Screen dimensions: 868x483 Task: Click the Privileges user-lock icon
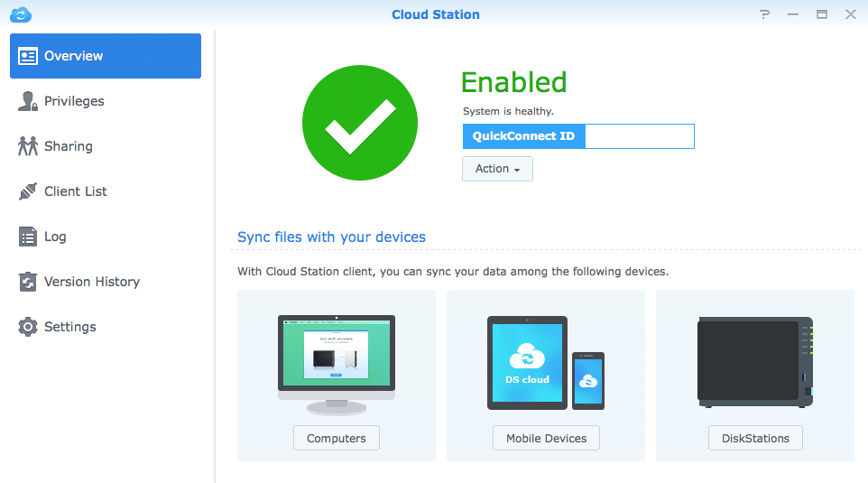point(28,101)
